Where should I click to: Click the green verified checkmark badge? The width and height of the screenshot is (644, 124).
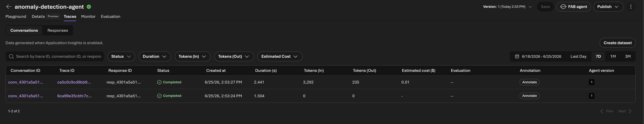point(89,7)
